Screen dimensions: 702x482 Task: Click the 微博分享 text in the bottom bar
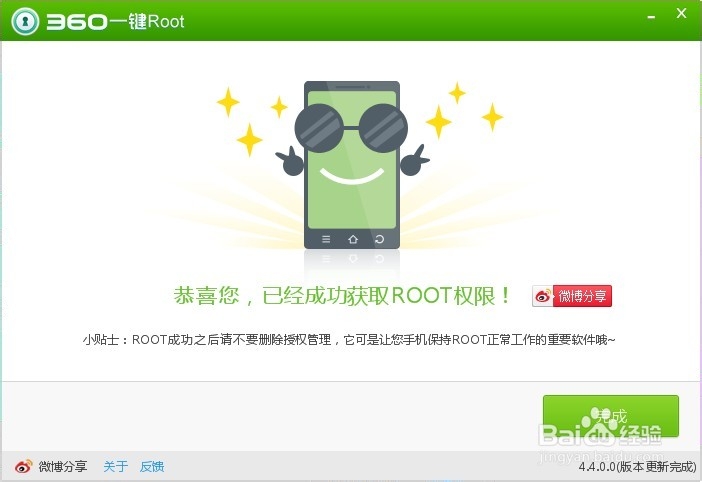pos(63,467)
